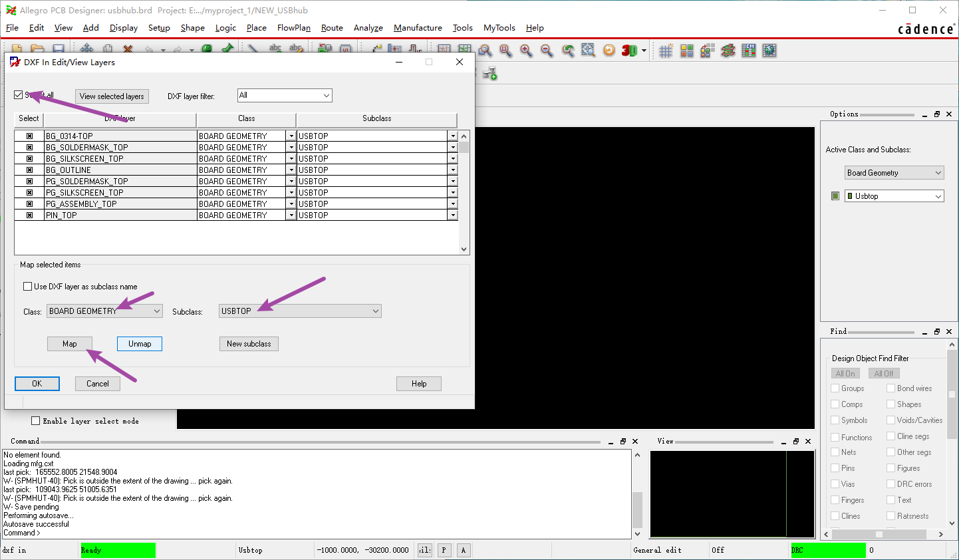Minimize the Options panel

tap(924, 114)
